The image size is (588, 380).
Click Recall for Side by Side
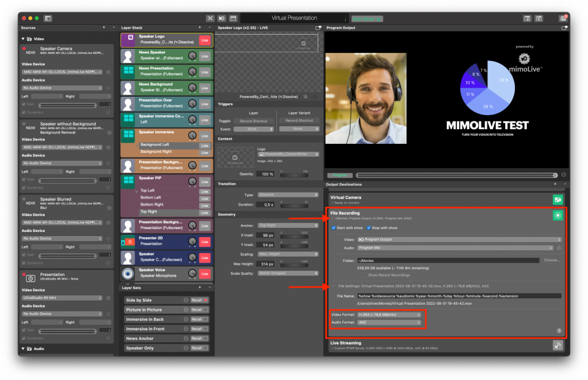coord(199,300)
